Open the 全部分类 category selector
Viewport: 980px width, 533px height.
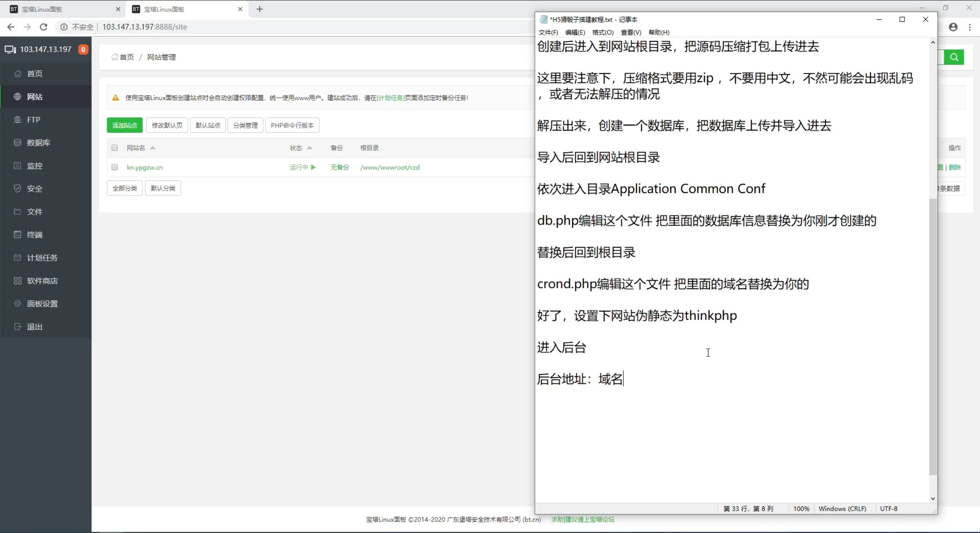(x=124, y=188)
